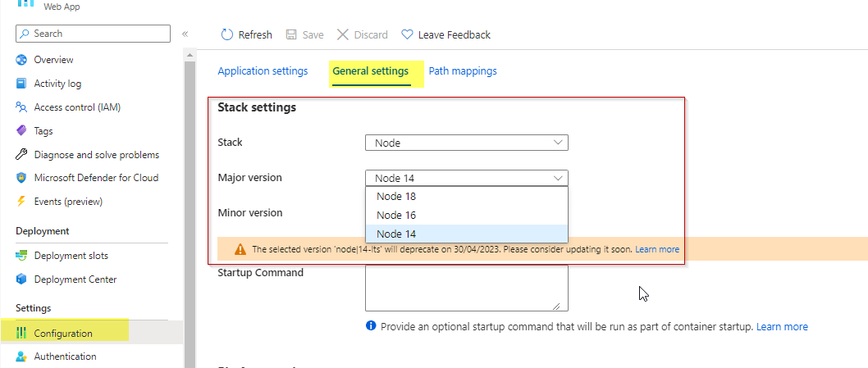Click the purple Tags icon

(21, 130)
